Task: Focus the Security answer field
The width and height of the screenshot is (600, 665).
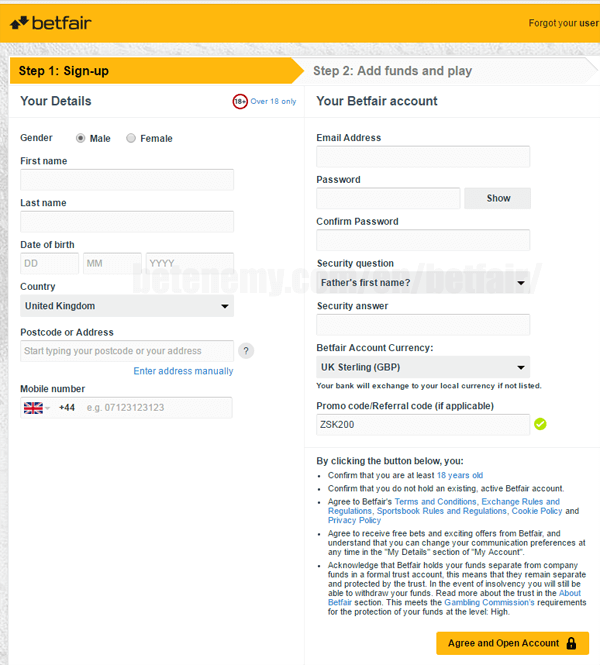Action: coord(423,325)
